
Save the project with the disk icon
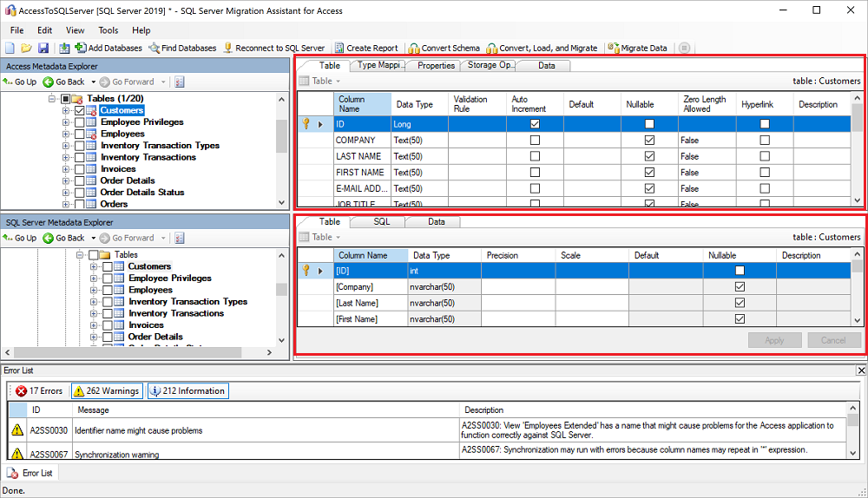click(x=43, y=48)
